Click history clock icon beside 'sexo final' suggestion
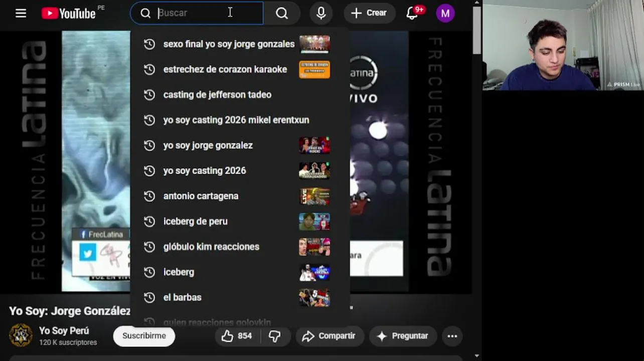The image size is (644, 361). click(x=149, y=44)
